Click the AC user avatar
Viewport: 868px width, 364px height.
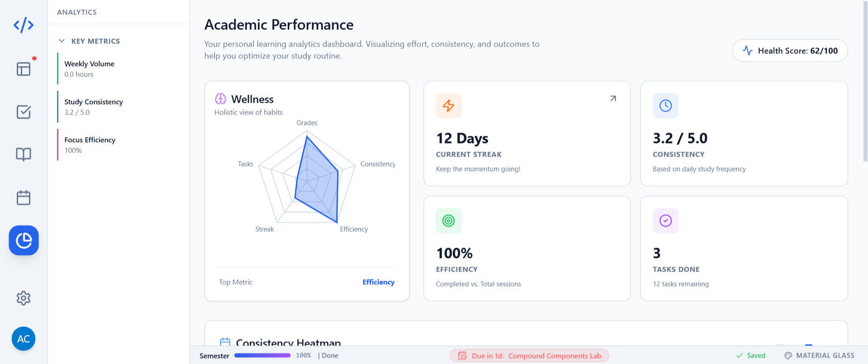point(24,339)
